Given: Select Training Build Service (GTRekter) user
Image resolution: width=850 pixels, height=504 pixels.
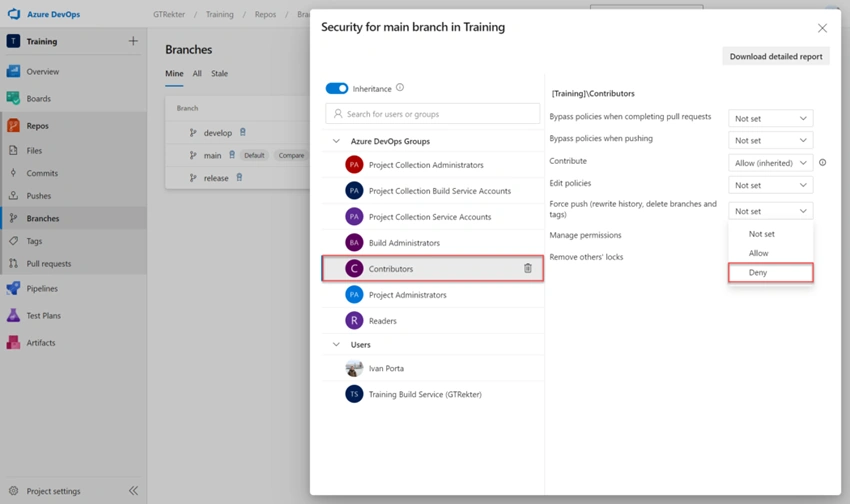Looking at the screenshot, I should click(432, 394).
